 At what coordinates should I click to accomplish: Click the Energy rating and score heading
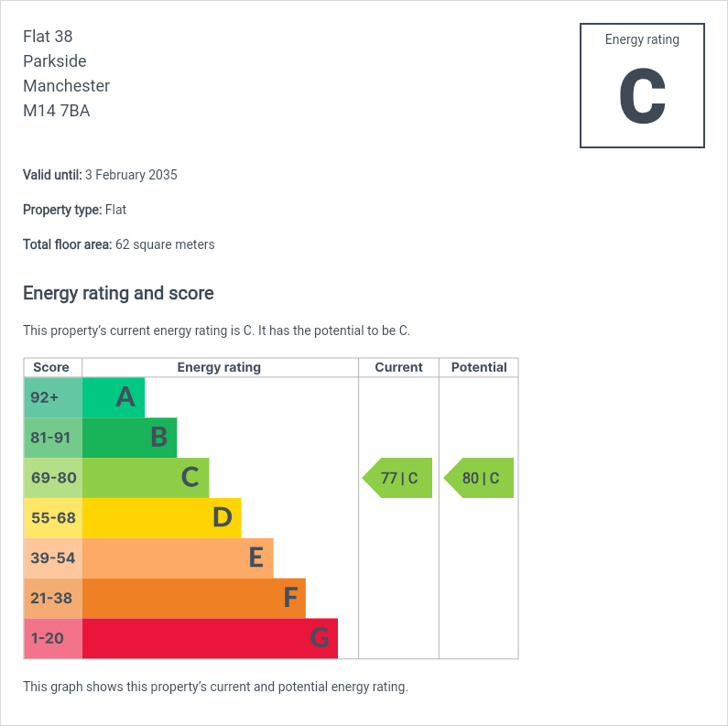coord(118,294)
